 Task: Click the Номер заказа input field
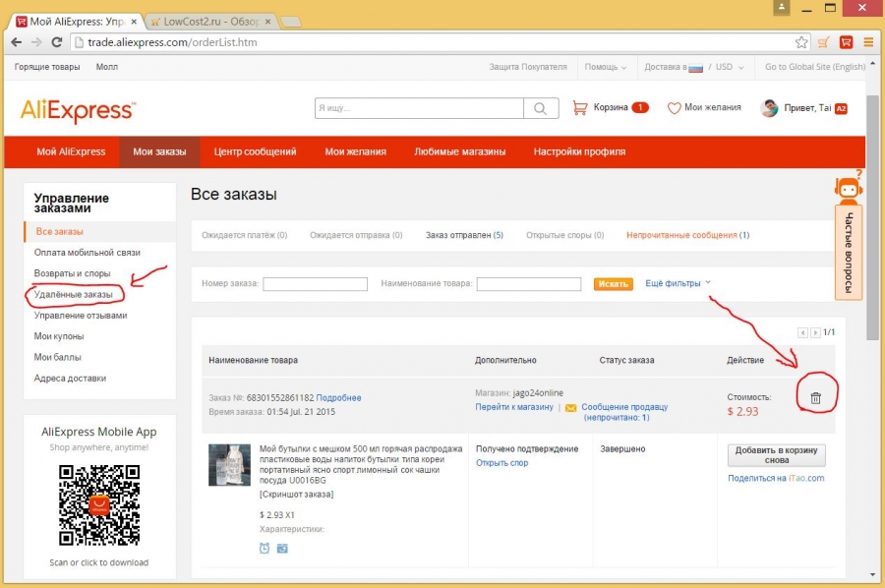click(x=315, y=284)
